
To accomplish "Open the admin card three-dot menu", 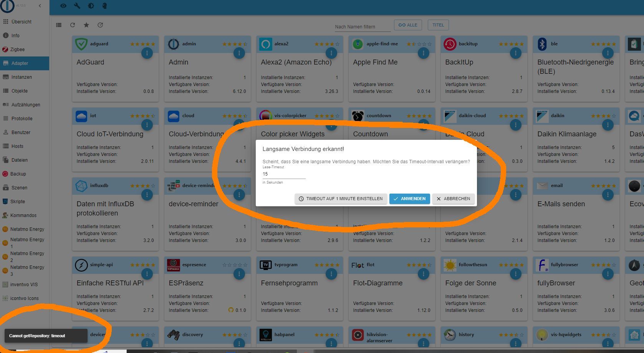I will 239,53.
